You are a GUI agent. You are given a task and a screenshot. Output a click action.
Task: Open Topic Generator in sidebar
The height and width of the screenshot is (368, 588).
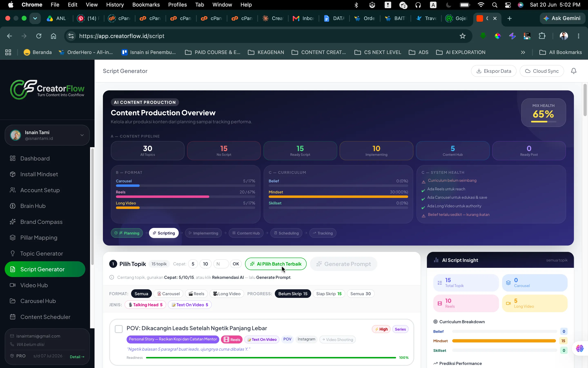[x=42, y=253]
